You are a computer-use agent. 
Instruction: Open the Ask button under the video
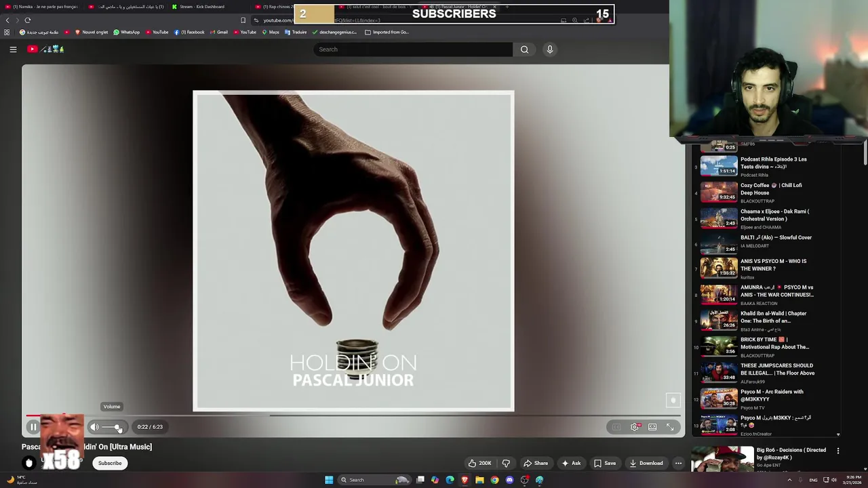tap(570, 464)
